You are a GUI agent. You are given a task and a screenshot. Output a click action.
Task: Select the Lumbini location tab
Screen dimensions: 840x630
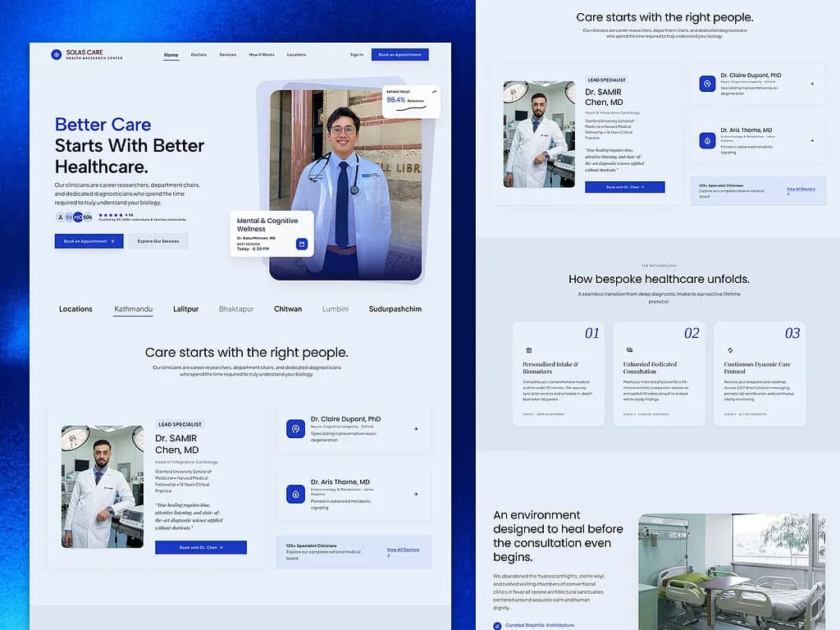pos(336,309)
